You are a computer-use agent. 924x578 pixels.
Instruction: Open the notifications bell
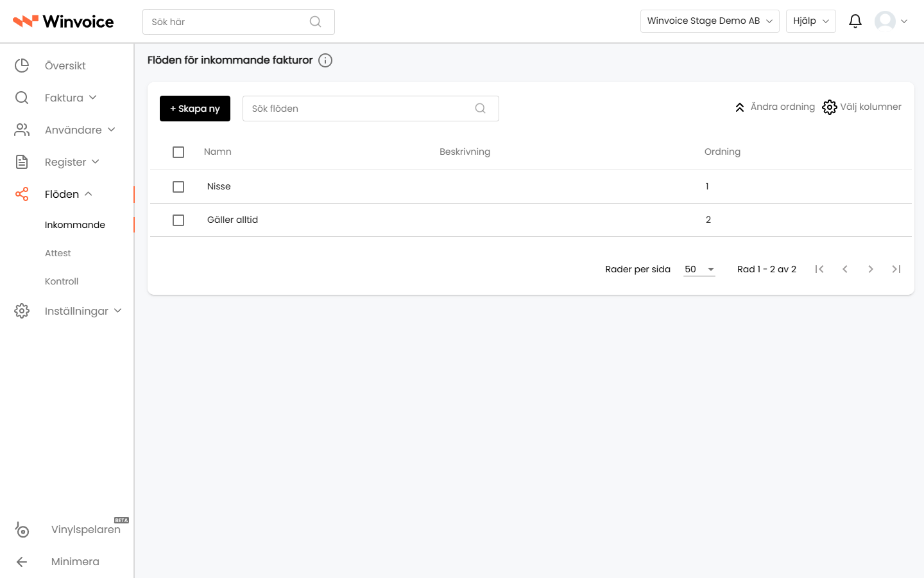click(855, 21)
